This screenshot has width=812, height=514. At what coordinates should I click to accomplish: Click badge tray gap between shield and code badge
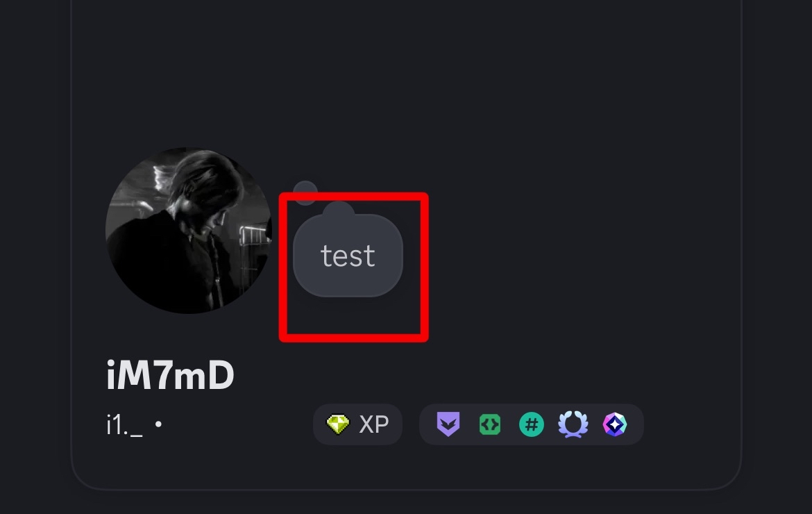point(470,424)
